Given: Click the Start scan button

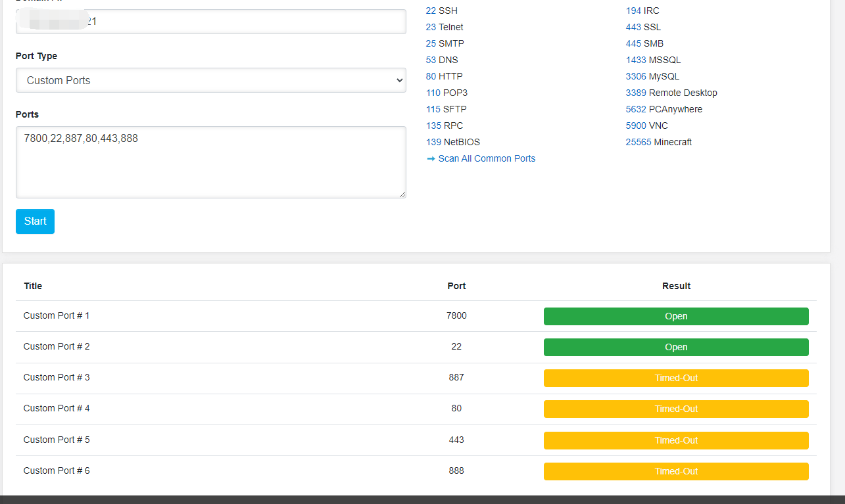Looking at the screenshot, I should coord(35,221).
